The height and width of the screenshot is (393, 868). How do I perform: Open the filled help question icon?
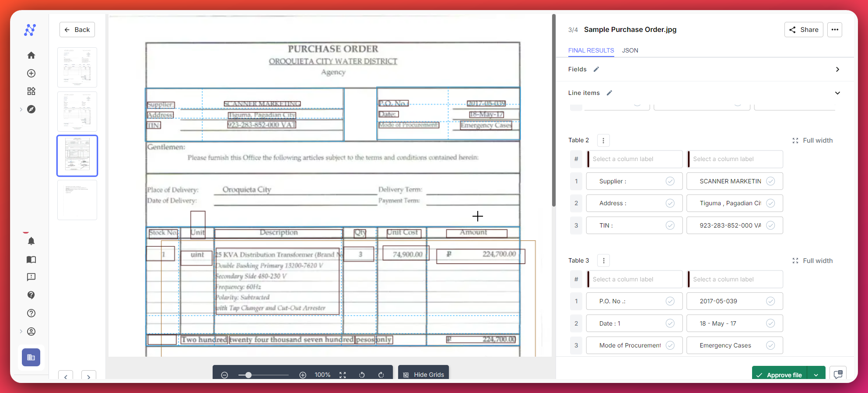click(x=31, y=295)
